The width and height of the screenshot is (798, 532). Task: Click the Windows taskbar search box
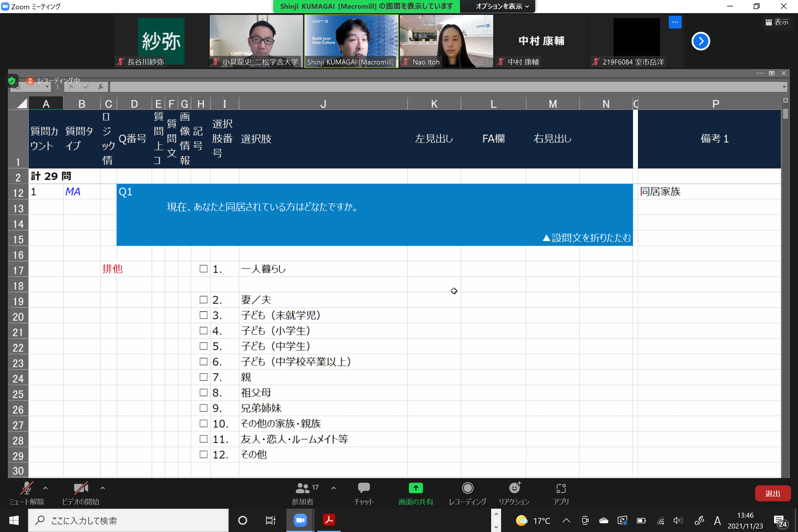point(128,521)
